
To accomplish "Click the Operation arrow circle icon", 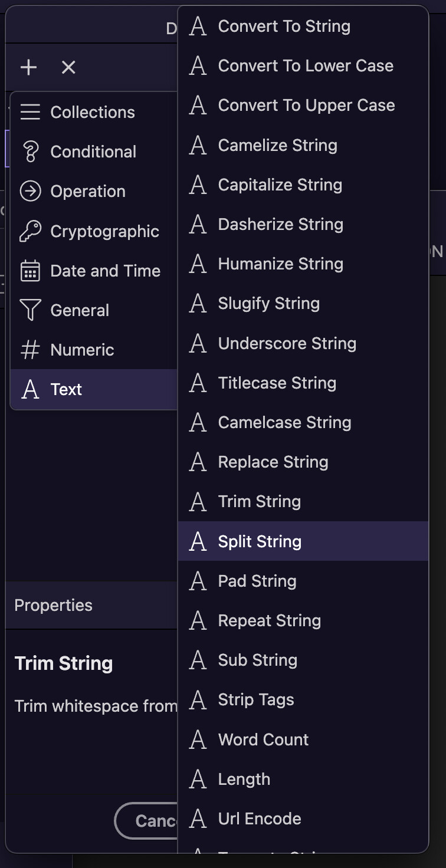I will point(30,191).
